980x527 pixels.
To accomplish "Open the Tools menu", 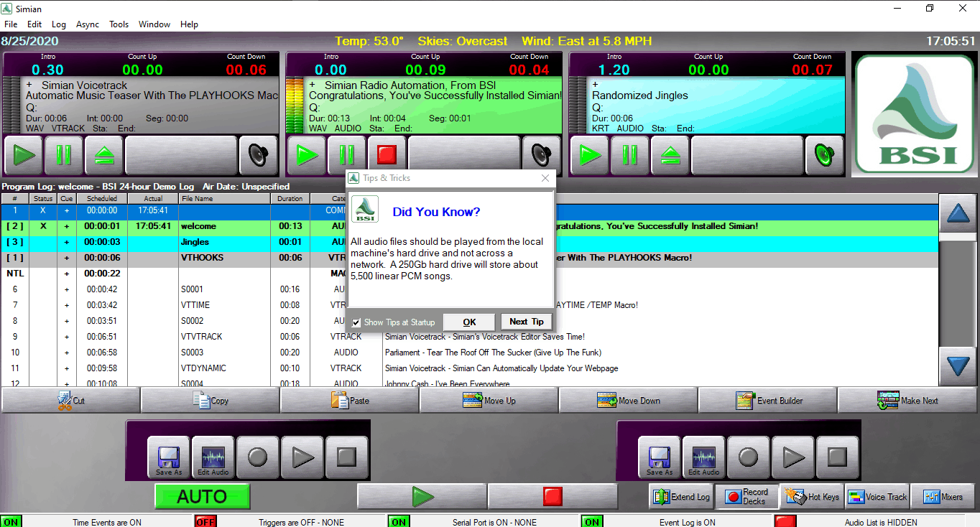I will pos(119,24).
